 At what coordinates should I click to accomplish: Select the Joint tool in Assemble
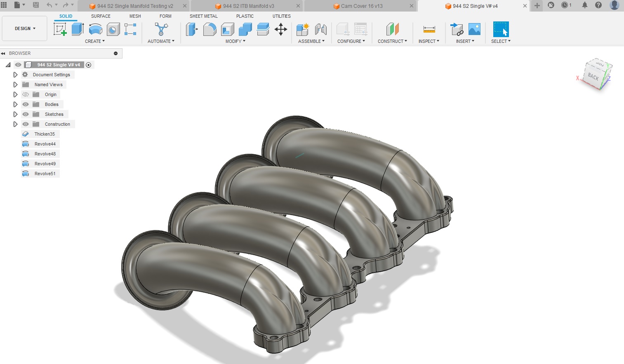pyautogui.click(x=321, y=29)
